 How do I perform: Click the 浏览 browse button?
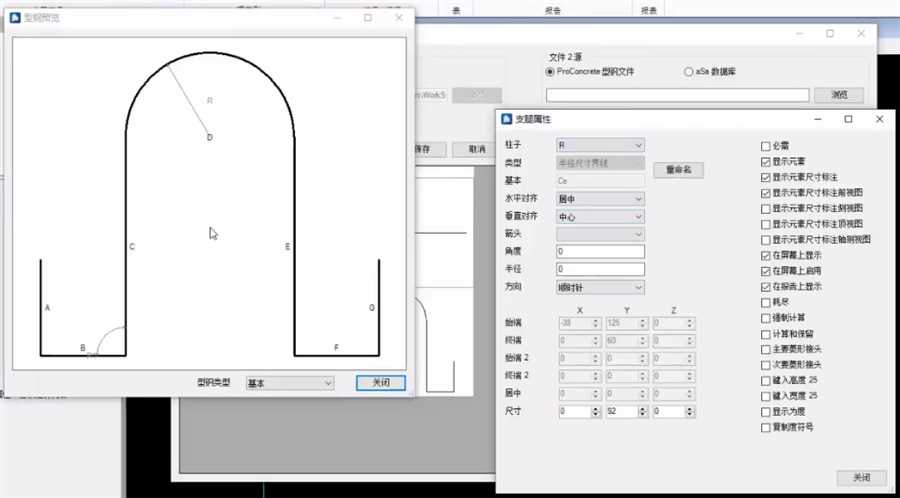[x=836, y=95]
